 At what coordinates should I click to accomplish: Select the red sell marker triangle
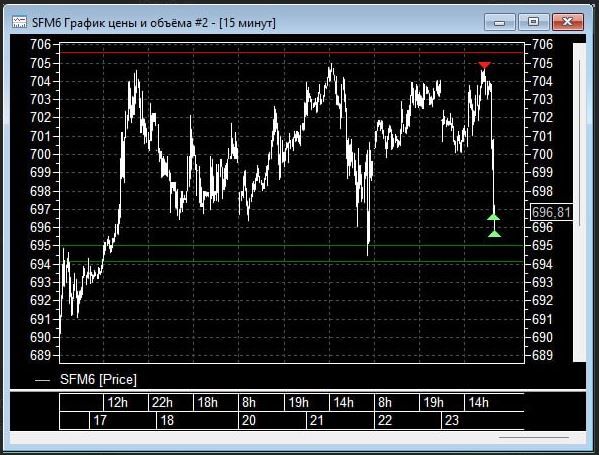click(x=484, y=65)
